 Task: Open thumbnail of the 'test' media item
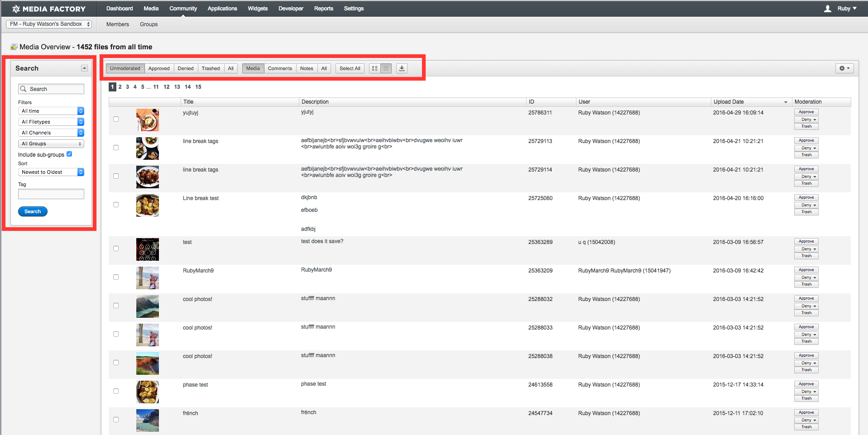pyautogui.click(x=148, y=249)
